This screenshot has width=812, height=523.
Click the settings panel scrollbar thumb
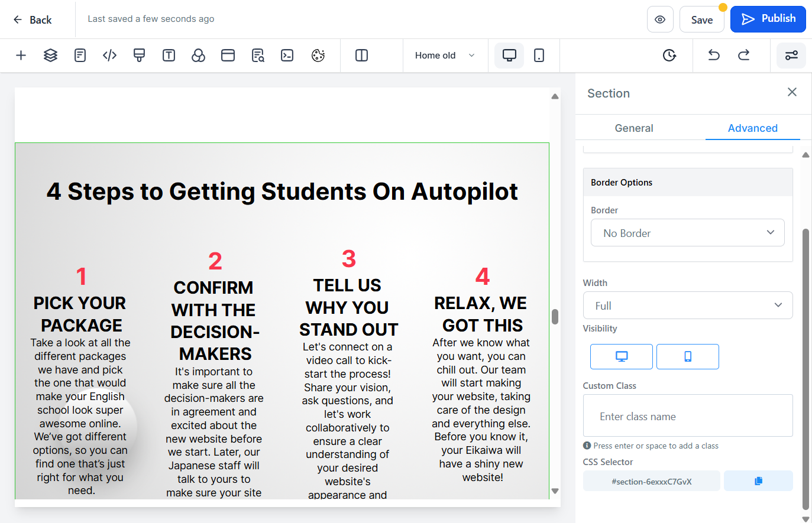coord(805,369)
